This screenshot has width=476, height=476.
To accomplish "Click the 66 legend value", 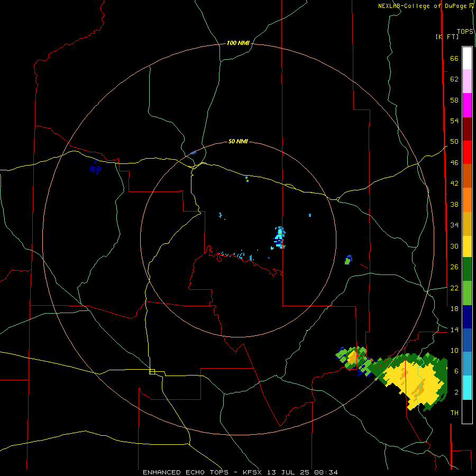I will tap(454, 58).
